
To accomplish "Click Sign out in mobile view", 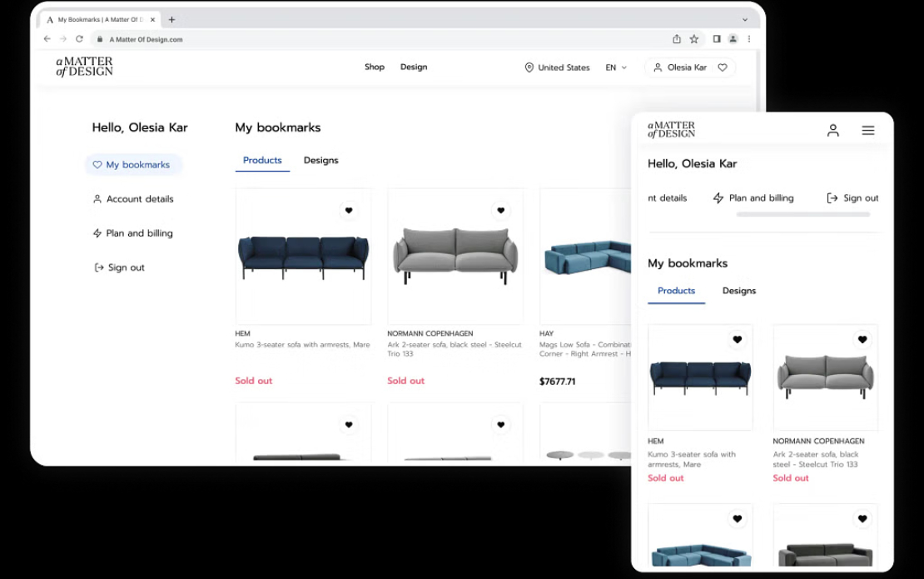I will [852, 198].
